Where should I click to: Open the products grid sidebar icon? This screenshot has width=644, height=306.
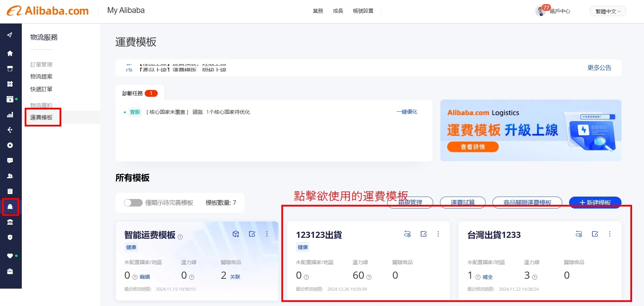click(10, 84)
